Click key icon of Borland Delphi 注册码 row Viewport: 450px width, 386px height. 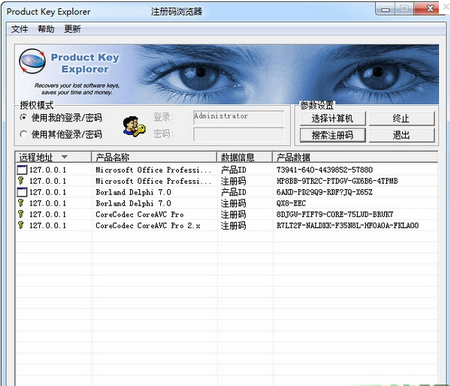tap(21, 203)
